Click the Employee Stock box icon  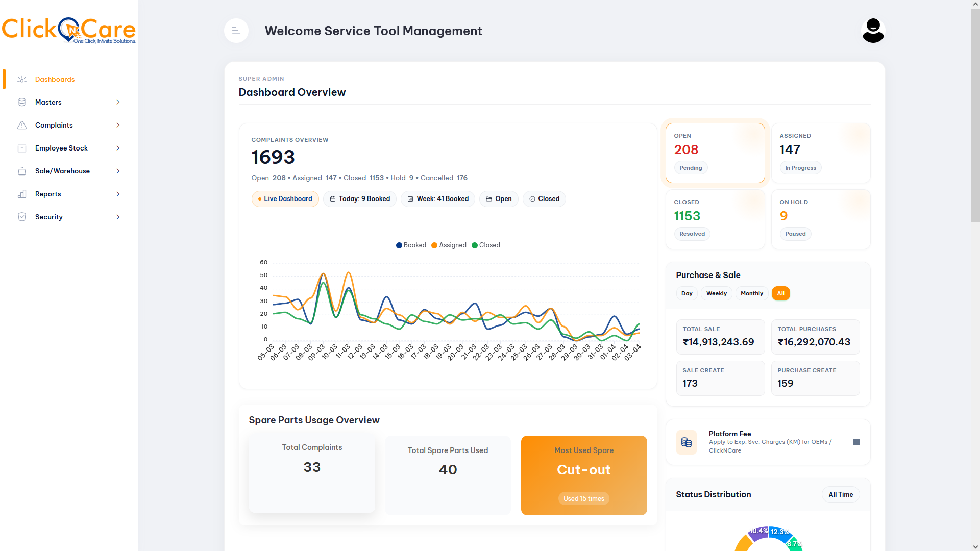[22, 148]
